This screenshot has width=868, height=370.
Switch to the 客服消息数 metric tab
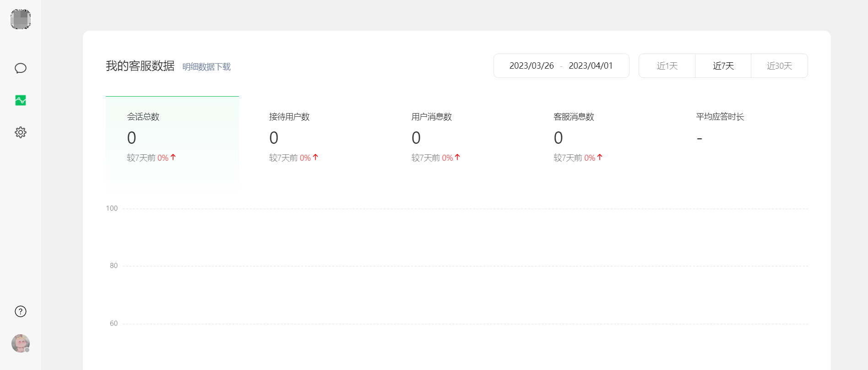(x=599, y=137)
